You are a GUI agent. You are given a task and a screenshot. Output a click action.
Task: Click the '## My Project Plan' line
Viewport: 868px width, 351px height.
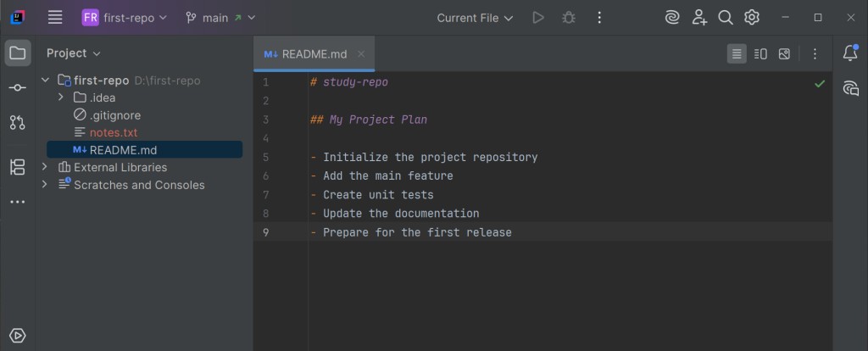[x=369, y=120]
